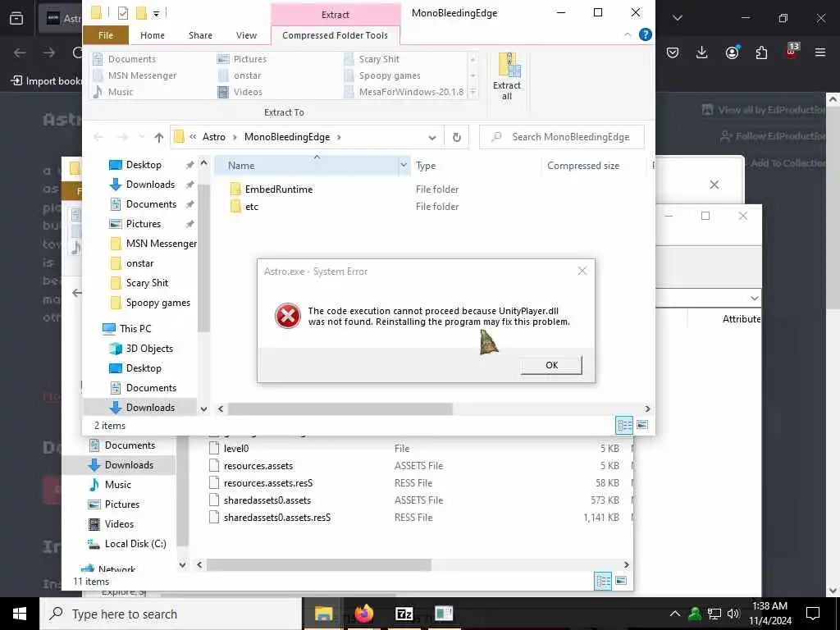Open Firefox account profile icon

(x=732, y=52)
